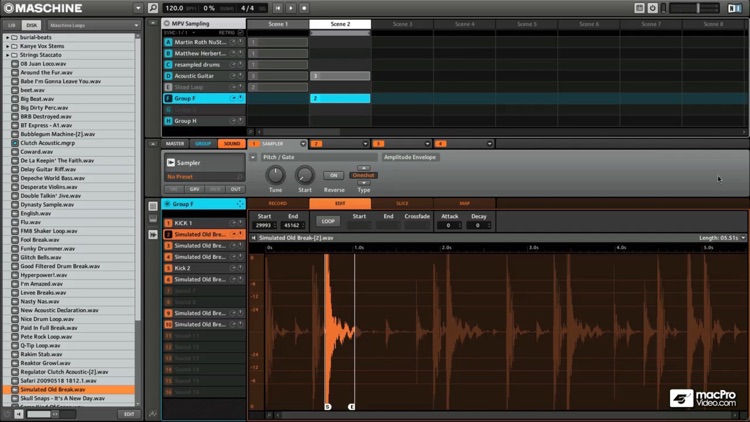
Task: Switch to the MASTER tab
Action: point(175,144)
